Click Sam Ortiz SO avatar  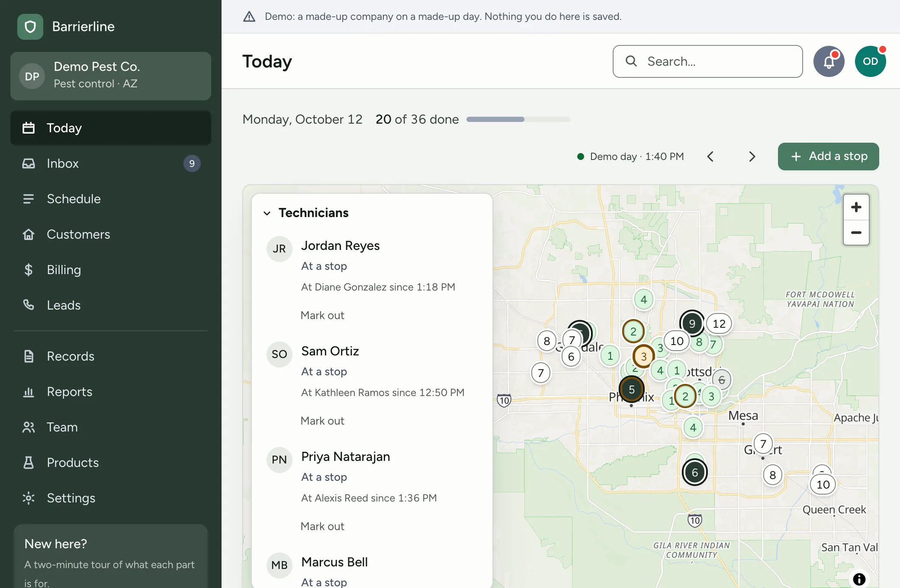(279, 354)
